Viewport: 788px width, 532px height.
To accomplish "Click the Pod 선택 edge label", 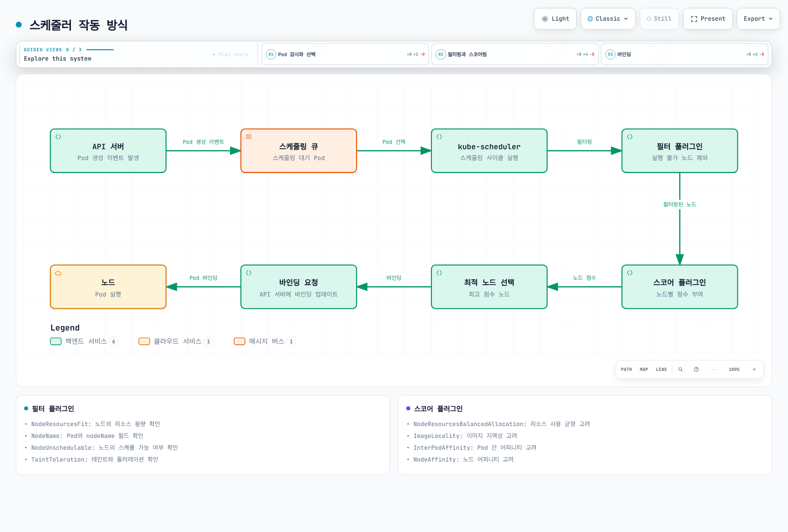I will click(394, 142).
